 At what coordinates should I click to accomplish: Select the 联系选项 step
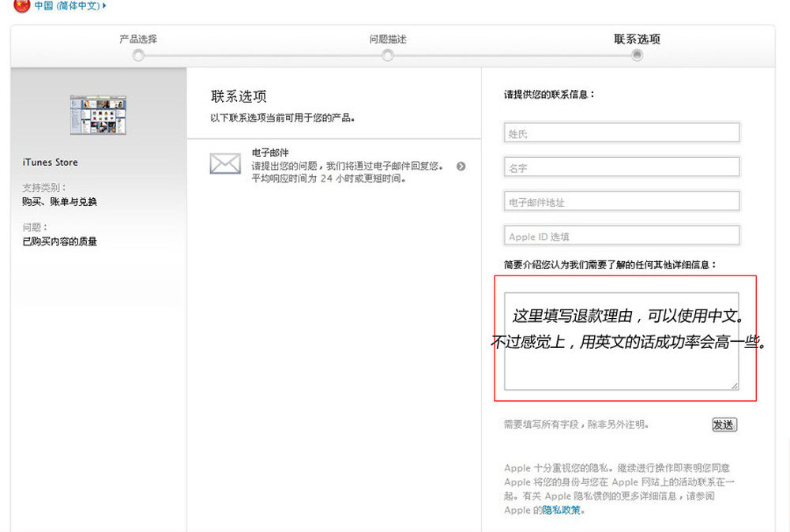pos(637,39)
